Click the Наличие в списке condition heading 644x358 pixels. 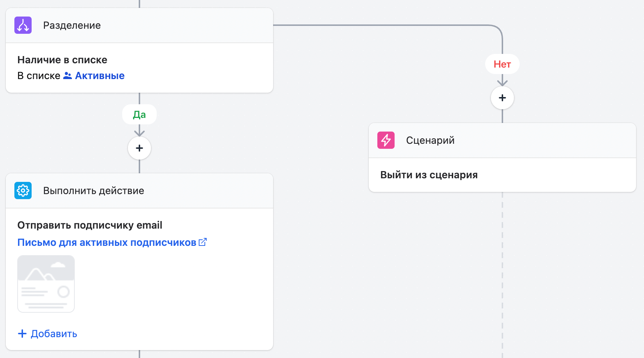pyautogui.click(x=62, y=60)
